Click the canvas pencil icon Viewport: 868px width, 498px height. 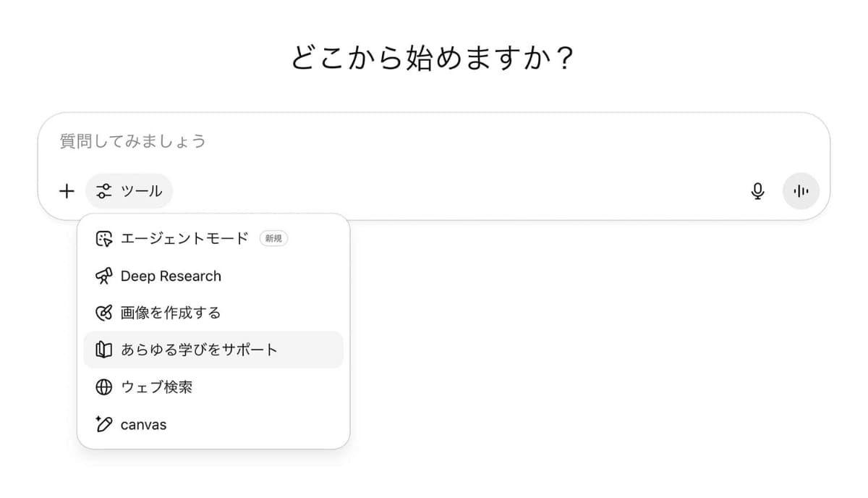pos(103,424)
